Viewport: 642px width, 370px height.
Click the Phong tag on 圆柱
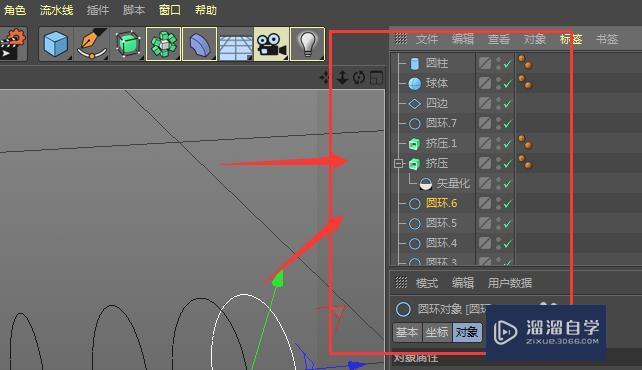coord(525,63)
